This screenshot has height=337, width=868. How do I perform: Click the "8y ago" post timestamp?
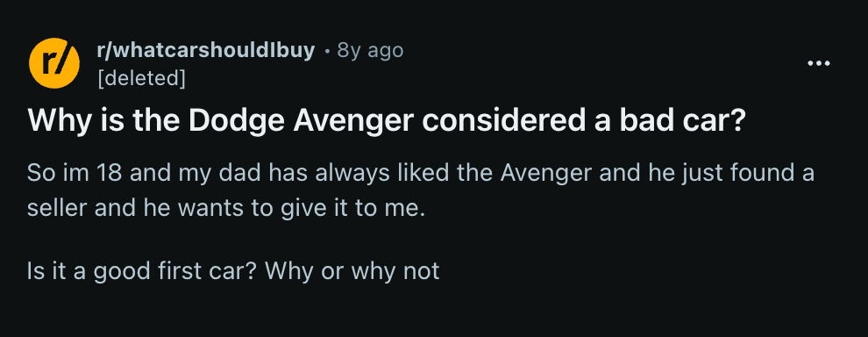[370, 50]
